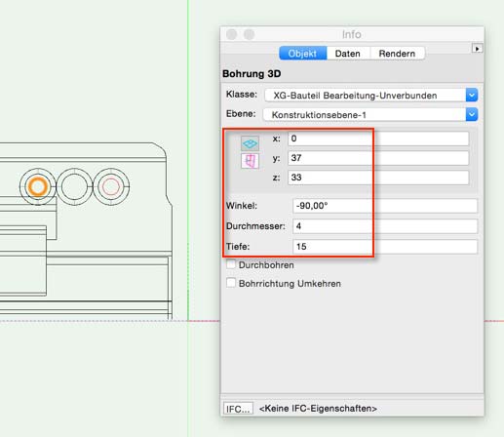The width and height of the screenshot is (504, 437).
Task: Select the layer plane mode icon
Action: (x=250, y=143)
